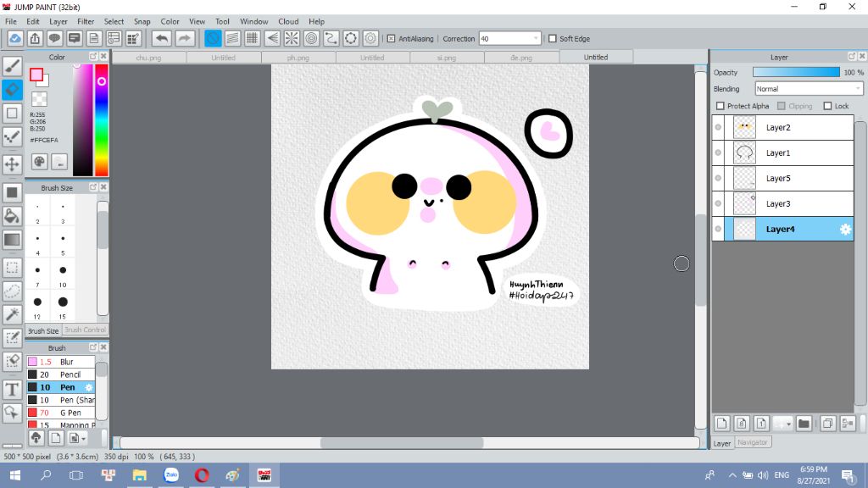Enable radial snap
Screen dimensions: 868x488
pyautogui.click(x=292, y=38)
